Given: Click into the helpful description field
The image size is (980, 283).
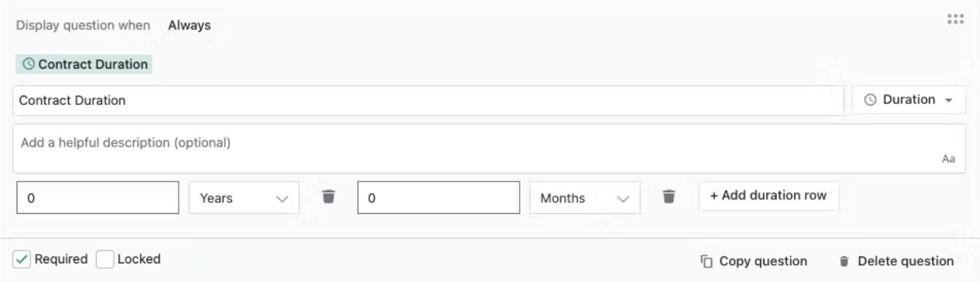Looking at the screenshot, I should coord(489,148).
